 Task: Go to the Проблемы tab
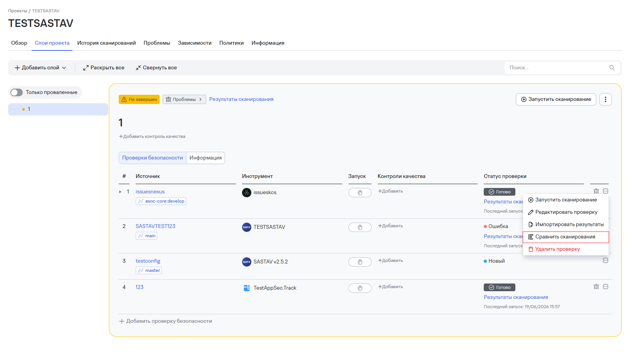(x=157, y=43)
